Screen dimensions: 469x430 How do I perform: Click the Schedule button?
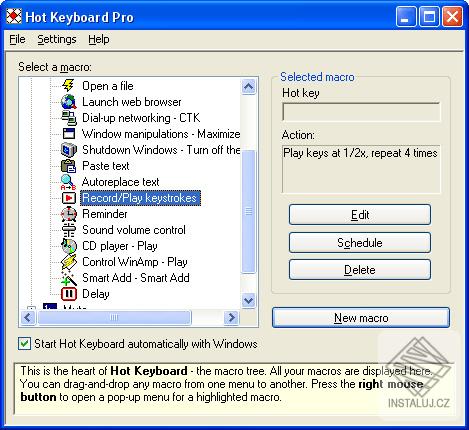point(360,242)
